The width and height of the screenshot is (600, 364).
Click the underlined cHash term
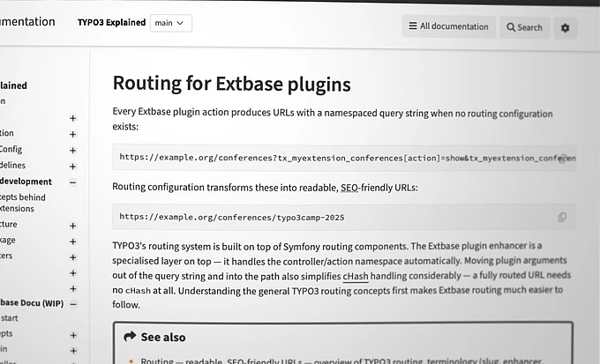pos(356,276)
